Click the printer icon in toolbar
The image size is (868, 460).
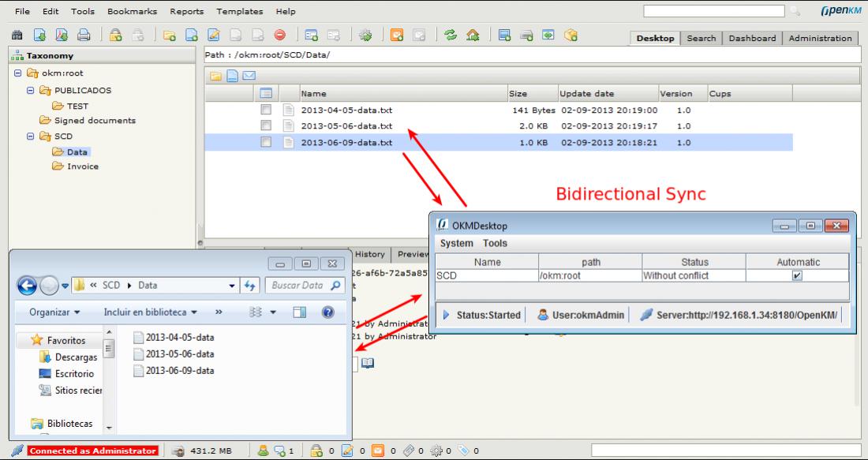click(x=84, y=36)
